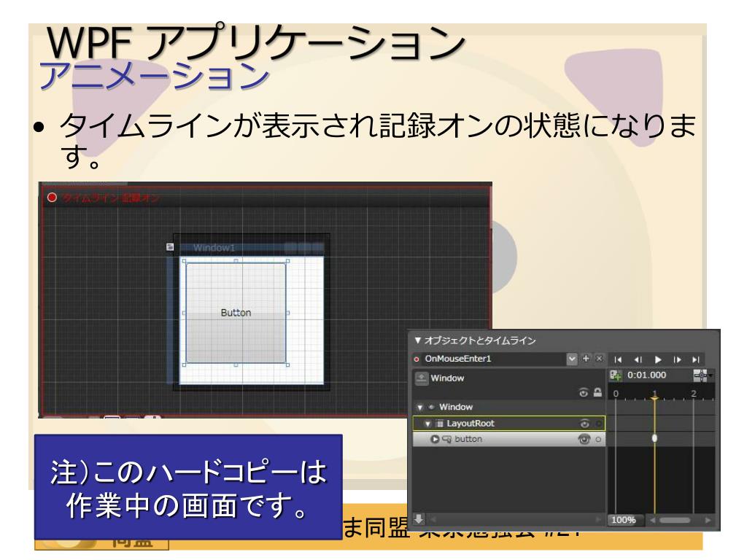This screenshot has width=747, height=560.
Task: Expand the button element's animated properties
Action: tap(435, 439)
